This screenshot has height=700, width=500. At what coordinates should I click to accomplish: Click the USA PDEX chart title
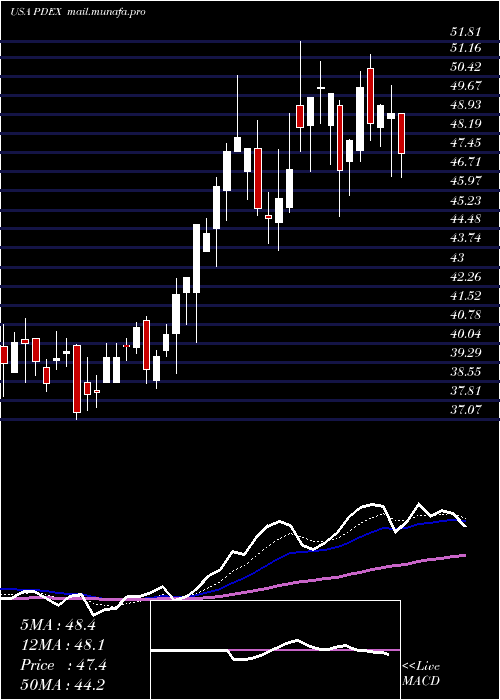pyautogui.click(x=37, y=12)
